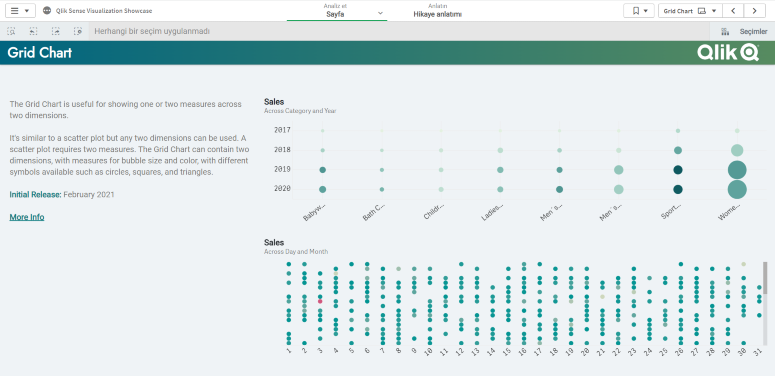
Task: Click the 2019 Men's sales large bubble
Action: [618, 170]
